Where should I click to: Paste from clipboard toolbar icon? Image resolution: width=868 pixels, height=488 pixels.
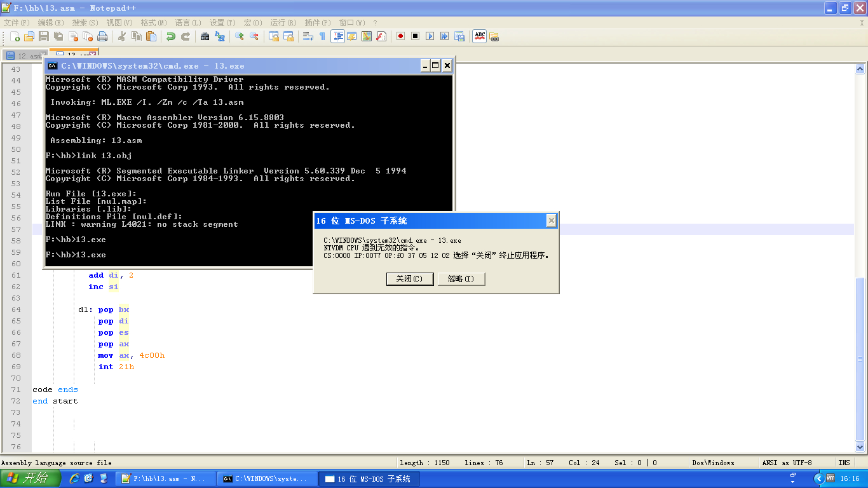tap(151, 36)
